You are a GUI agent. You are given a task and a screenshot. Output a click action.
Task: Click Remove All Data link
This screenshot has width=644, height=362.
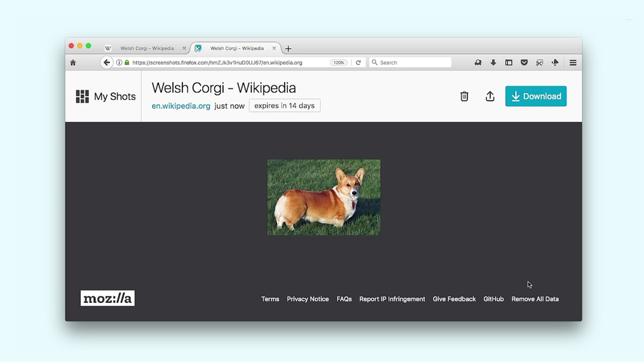coord(535,299)
